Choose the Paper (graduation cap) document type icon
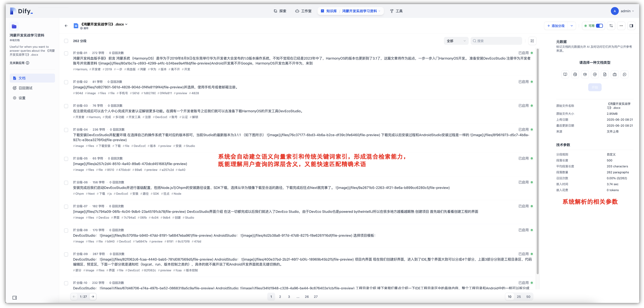644x308 pixels. [x=585, y=74]
